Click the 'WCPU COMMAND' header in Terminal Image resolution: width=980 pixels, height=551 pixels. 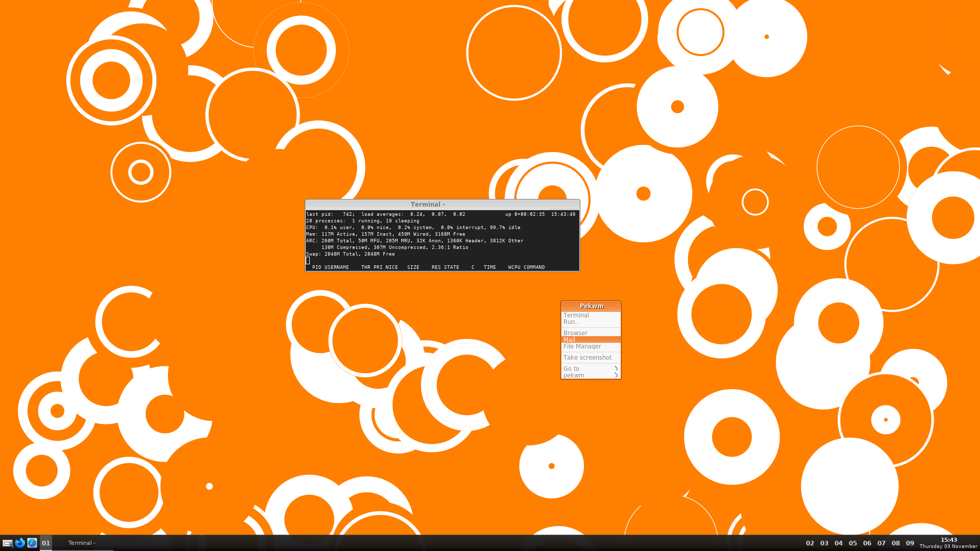[x=526, y=267]
